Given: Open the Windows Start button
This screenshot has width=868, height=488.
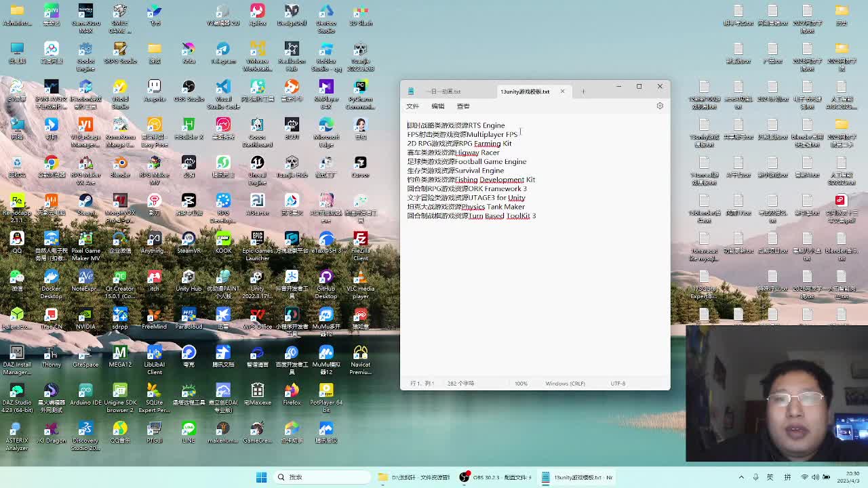Looking at the screenshot, I should [x=261, y=477].
